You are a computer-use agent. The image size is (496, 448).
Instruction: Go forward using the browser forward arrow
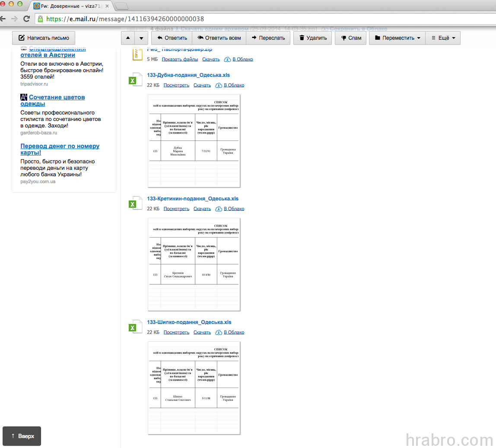coord(14,19)
